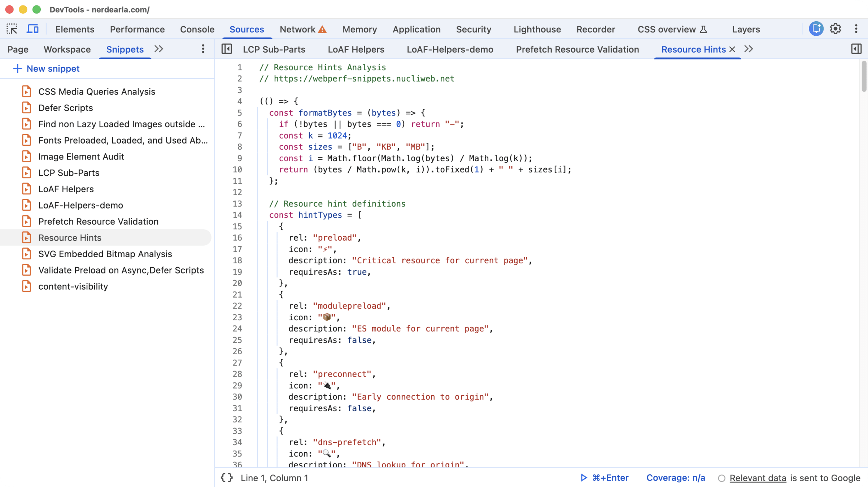Expand more navigator tabs chevron
The image size is (868, 487).
click(x=159, y=49)
